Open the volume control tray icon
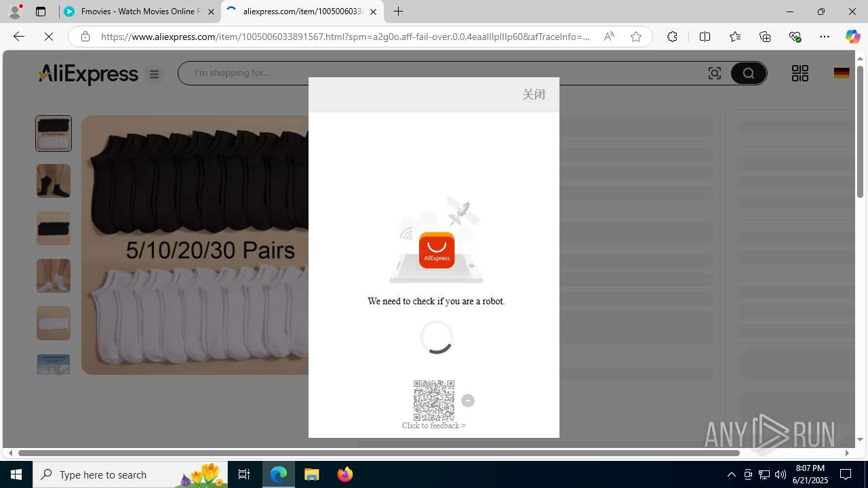 781,474
